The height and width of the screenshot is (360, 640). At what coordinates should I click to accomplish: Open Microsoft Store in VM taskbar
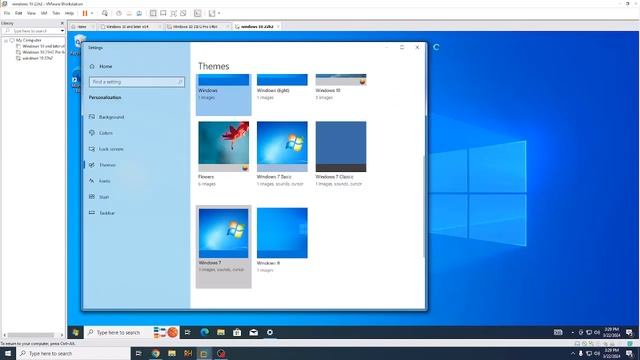(x=237, y=332)
